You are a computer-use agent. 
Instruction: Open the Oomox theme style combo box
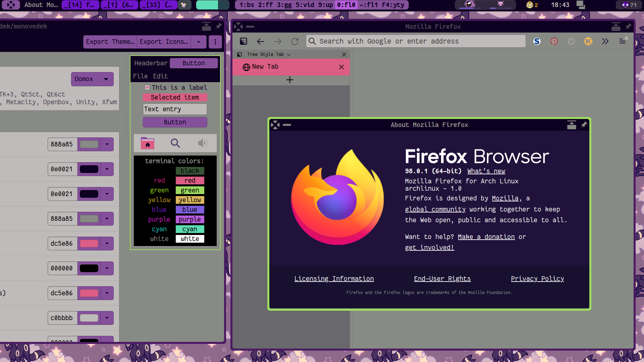point(92,79)
